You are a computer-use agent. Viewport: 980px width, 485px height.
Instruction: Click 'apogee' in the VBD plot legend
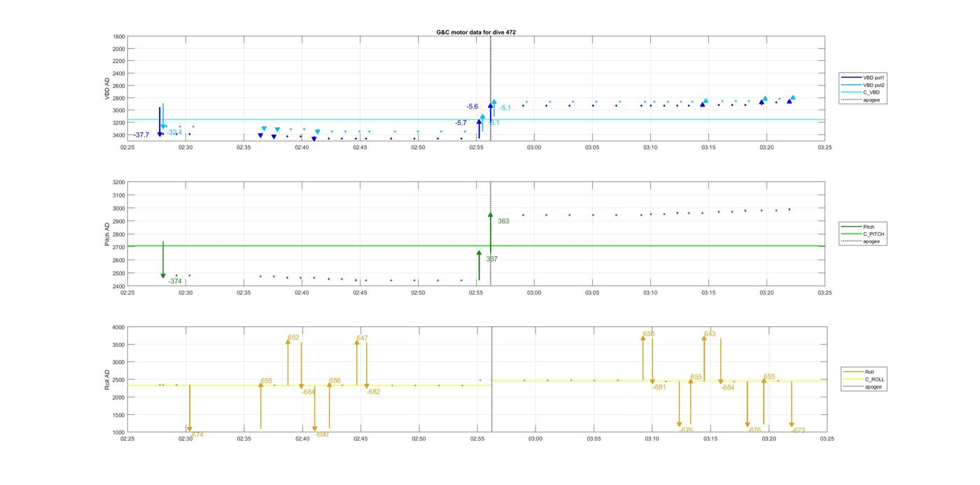861,100
